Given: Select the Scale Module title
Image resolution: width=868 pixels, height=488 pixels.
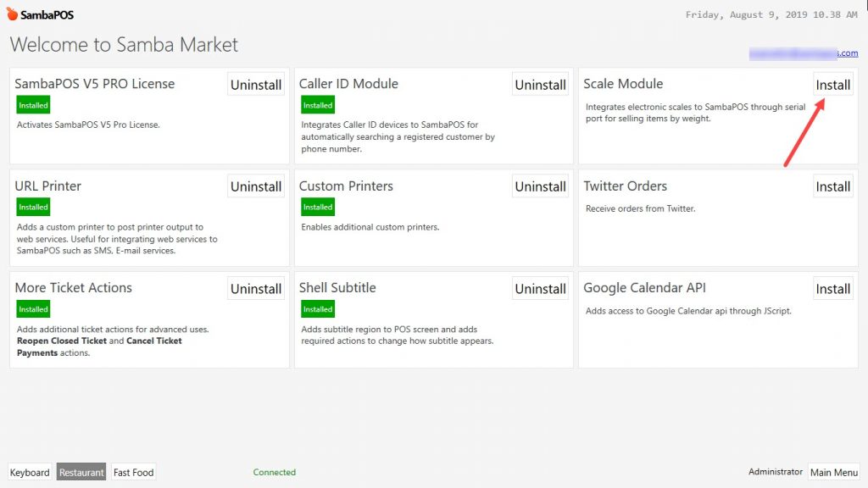Looking at the screenshot, I should point(623,84).
